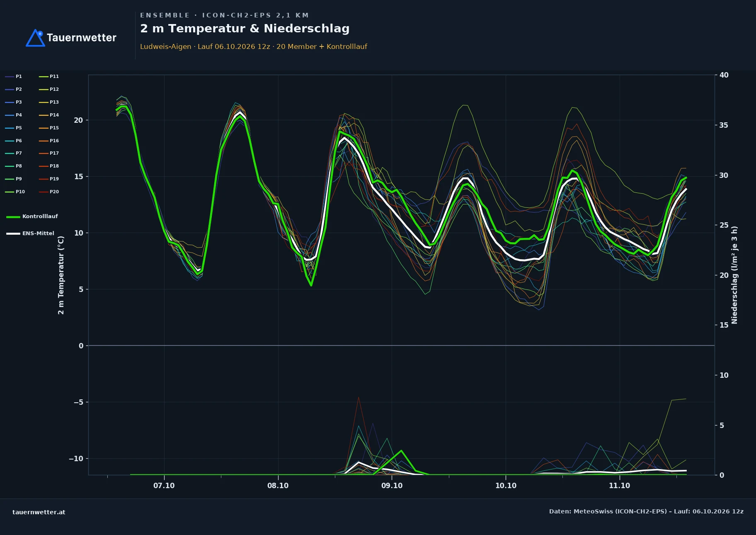This screenshot has width=756, height=535.
Task: Select the P13 legend entry
Action: [x=49, y=102]
